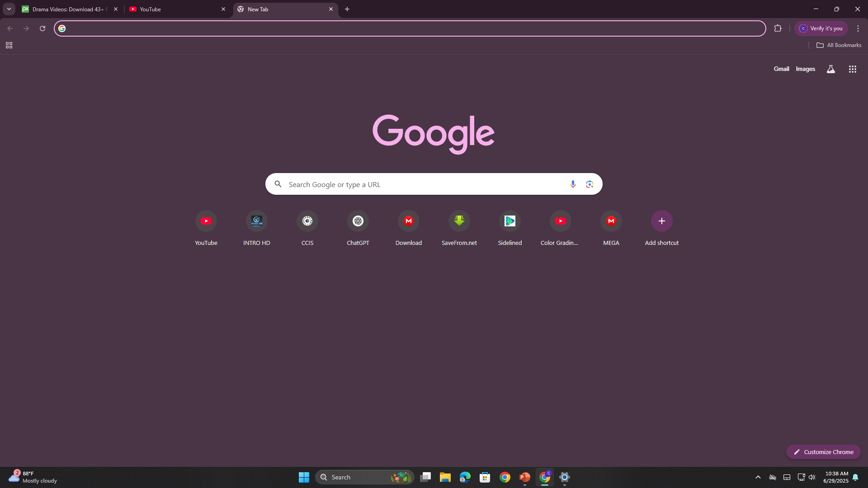868x488 pixels.
Task: Click Verify it's you profile button
Action: point(821,28)
